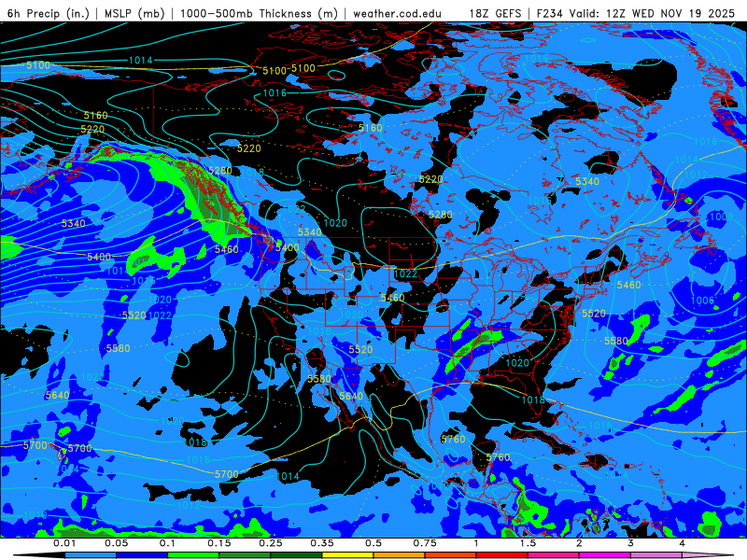Click the 1.5 legend value

click(x=528, y=543)
